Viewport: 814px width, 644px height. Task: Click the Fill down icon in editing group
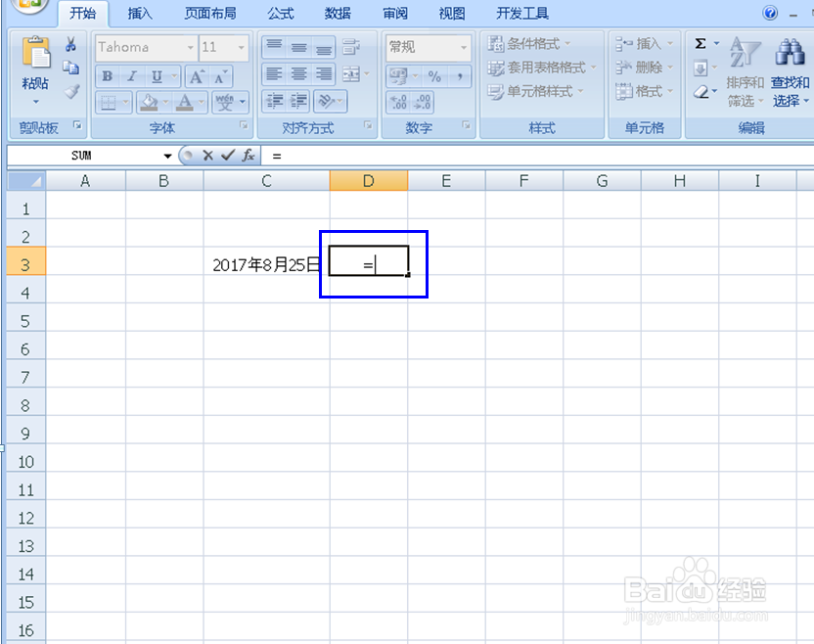tap(701, 69)
